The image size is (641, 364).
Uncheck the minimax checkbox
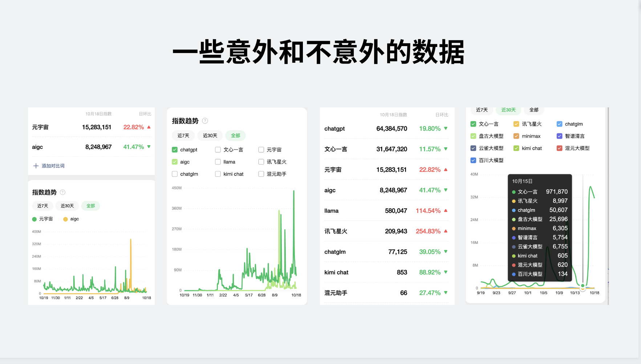516,136
